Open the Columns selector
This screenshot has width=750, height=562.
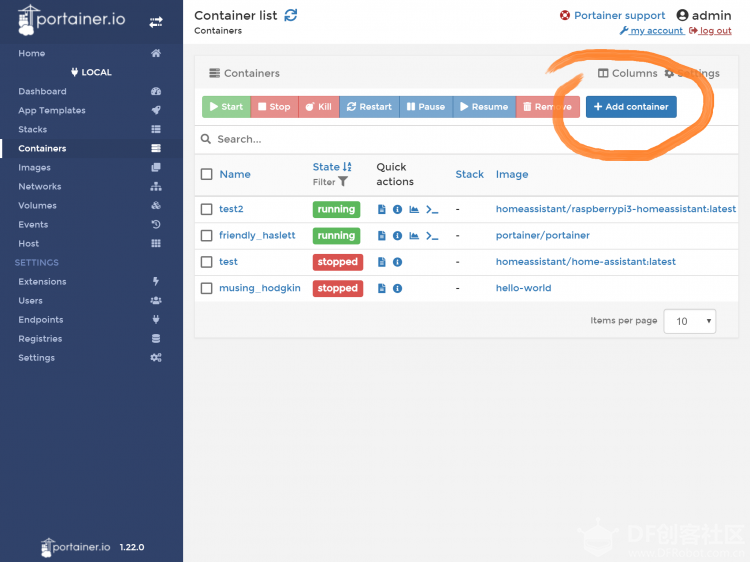(x=628, y=73)
